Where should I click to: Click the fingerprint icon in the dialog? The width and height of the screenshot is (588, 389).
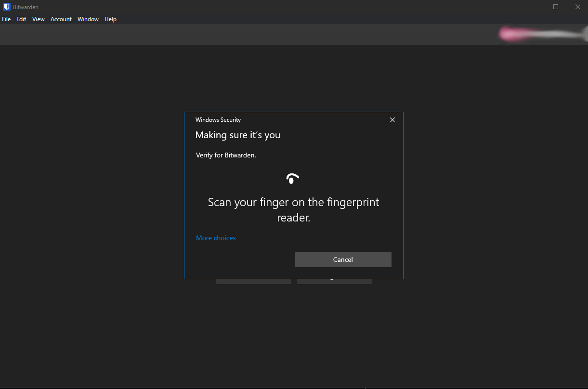pos(293,179)
